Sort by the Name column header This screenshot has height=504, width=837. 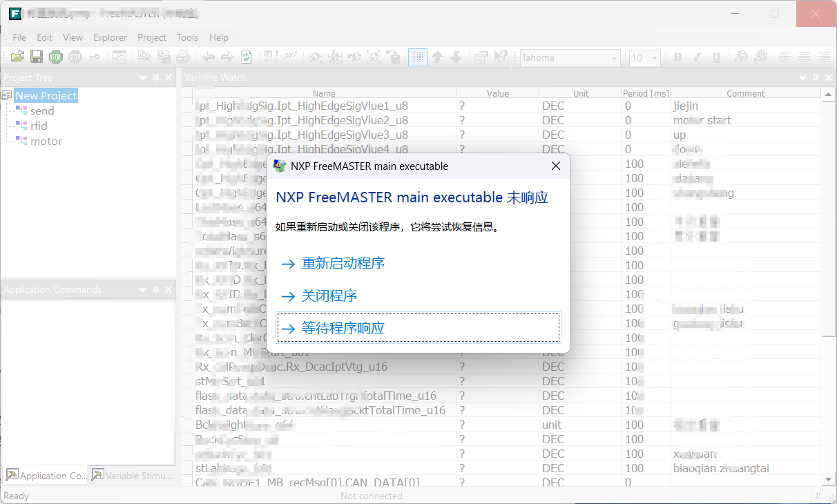324,93
